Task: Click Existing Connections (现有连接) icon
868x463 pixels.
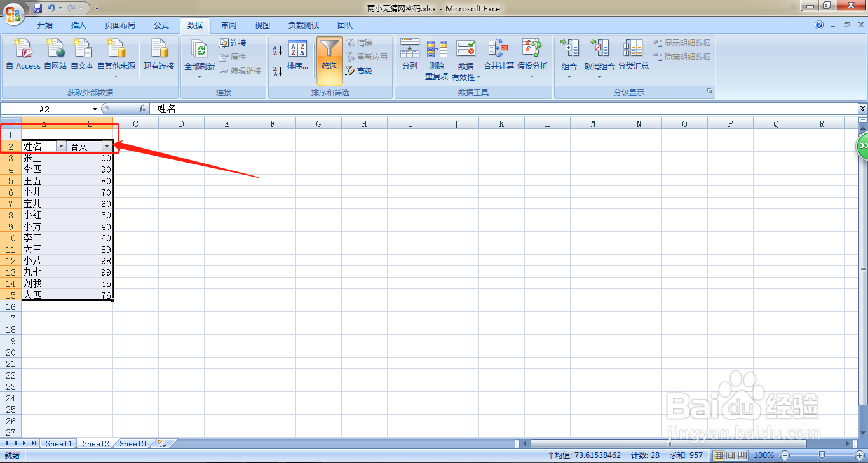Action: 159,54
